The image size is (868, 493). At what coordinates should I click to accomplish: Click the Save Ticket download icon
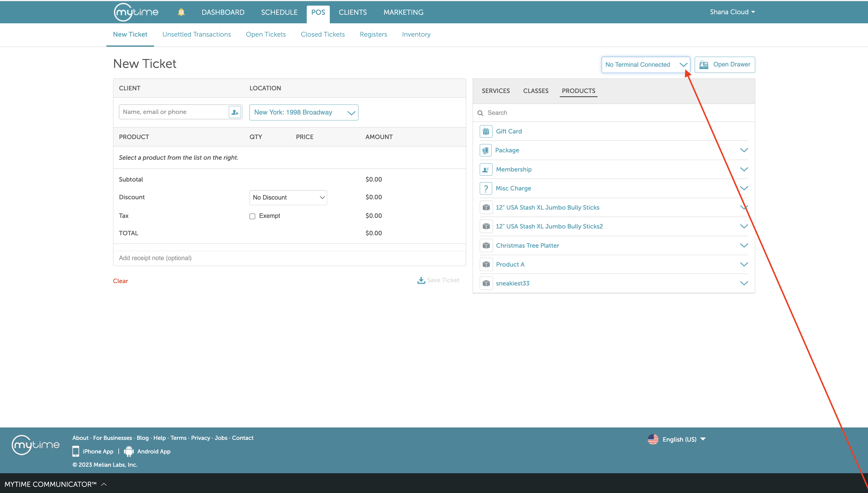tap(421, 280)
